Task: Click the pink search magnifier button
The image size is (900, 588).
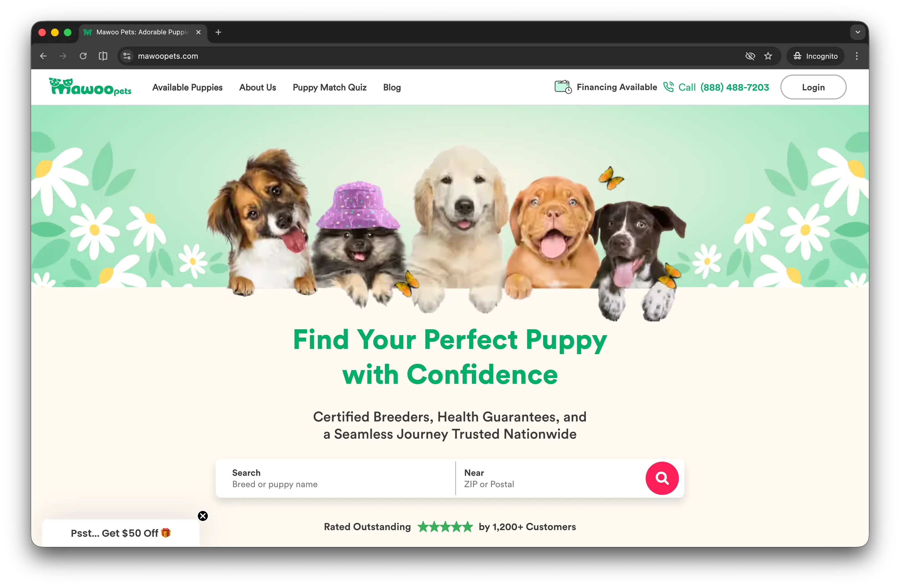Action: [x=662, y=478]
